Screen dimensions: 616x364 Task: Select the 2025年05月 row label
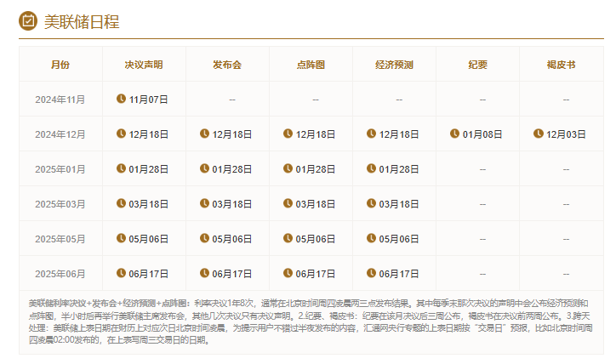pyautogui.click(x=60, y=239)
